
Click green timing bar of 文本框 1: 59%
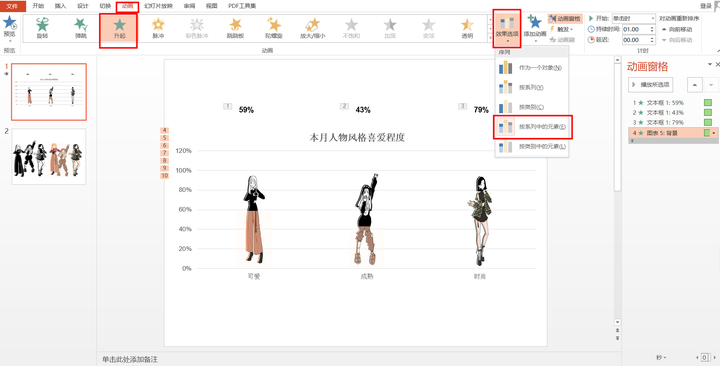(708, 102)
